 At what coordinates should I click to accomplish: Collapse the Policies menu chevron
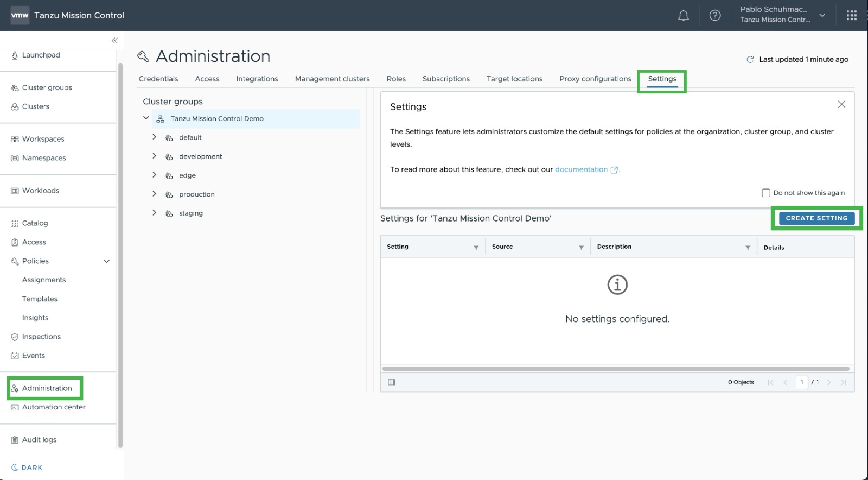[x=107, y=261]
